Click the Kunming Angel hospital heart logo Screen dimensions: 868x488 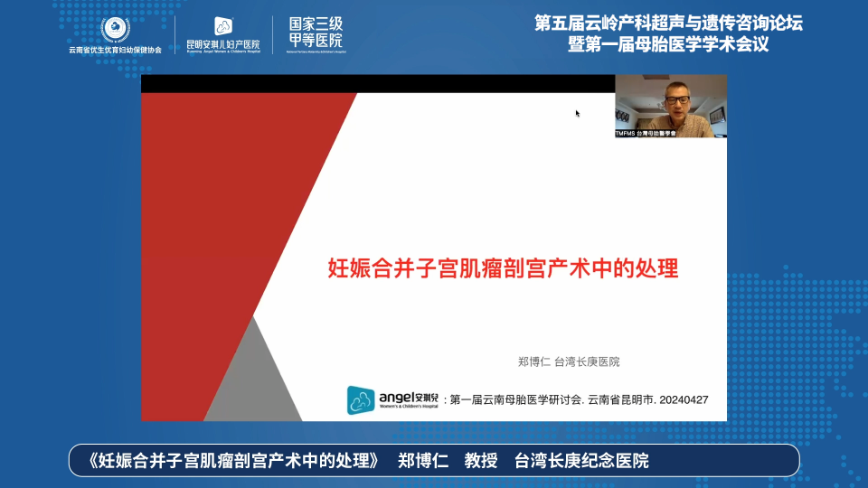222,27
